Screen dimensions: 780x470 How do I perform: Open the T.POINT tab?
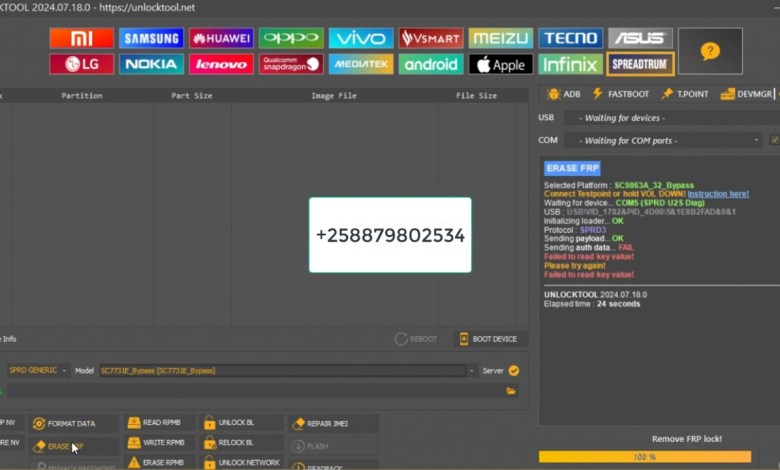(x=684, y=93)
